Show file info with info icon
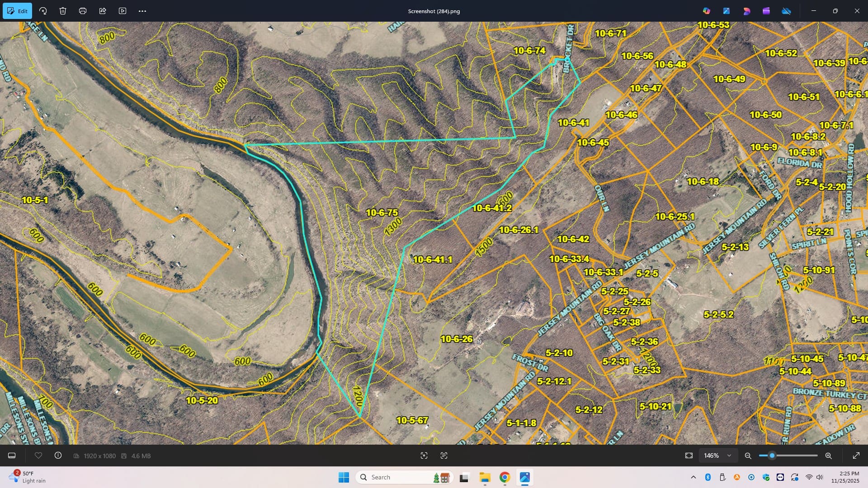Screen dimensions: 868x488 [58, 455]
